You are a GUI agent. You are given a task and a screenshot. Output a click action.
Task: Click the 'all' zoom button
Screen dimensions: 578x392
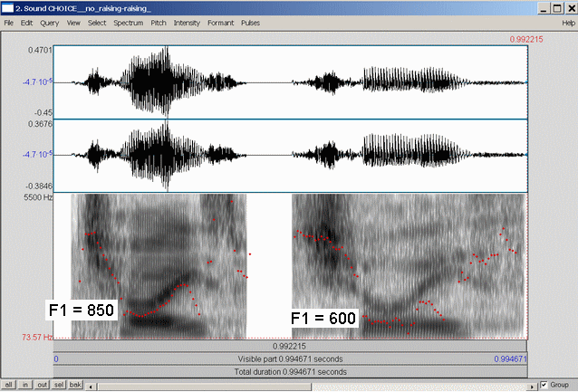(9, 386)
